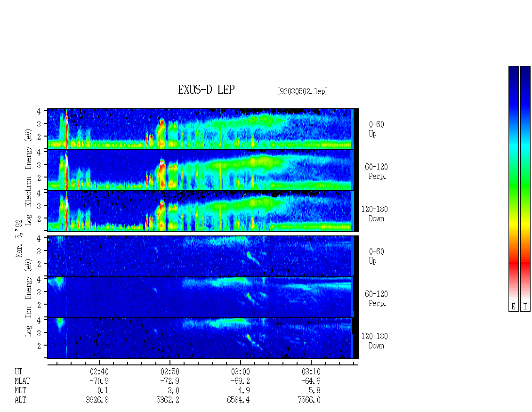Image resolution: width=532 pixels, height=412 pixels.
Task: Click the ALT value 3926.8
Action: [97, 400]
